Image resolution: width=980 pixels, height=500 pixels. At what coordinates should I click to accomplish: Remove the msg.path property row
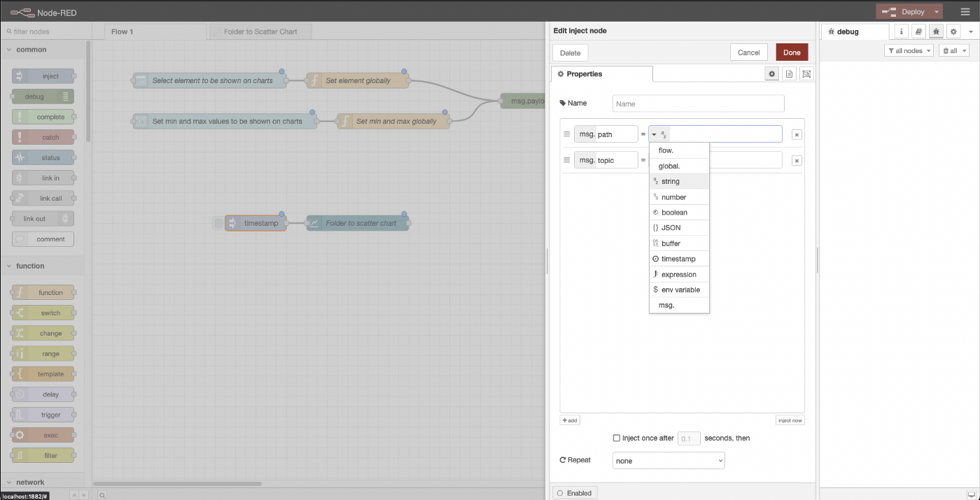797,135
